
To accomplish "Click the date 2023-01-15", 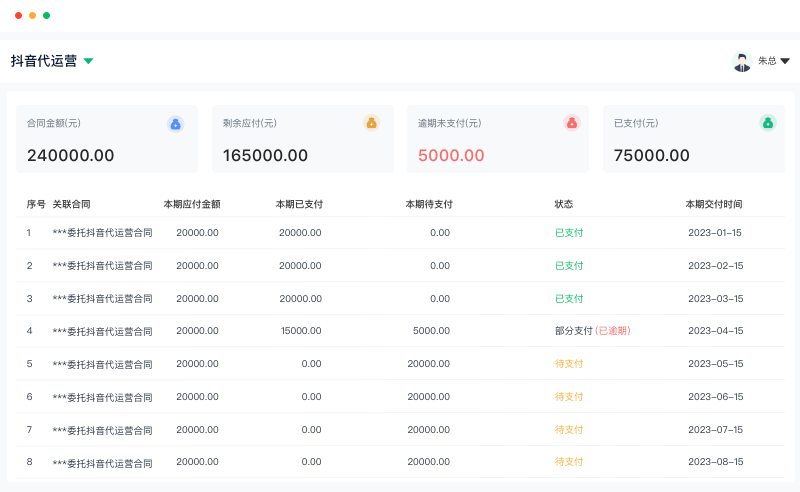I will [x=715, y=233].
